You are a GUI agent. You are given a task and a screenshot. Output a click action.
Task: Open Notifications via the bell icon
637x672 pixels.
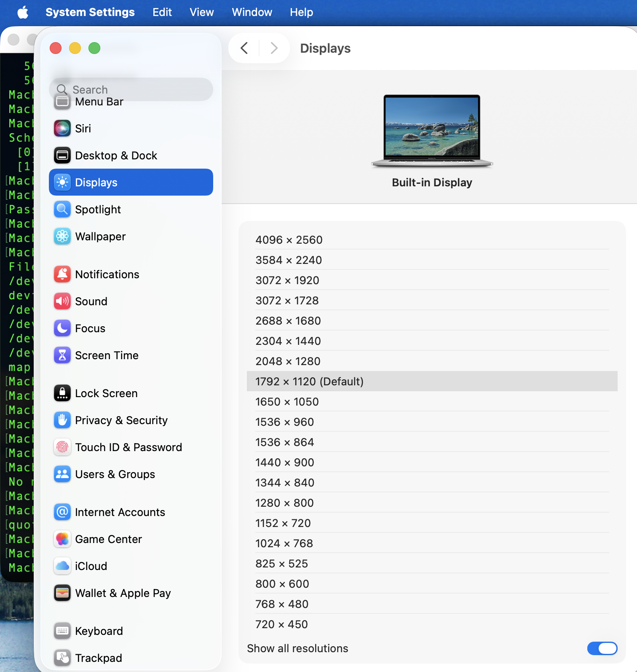pos(62,274)
